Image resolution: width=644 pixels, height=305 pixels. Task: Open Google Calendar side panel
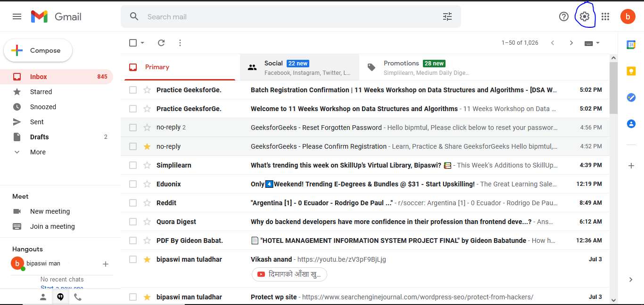[631, 45]
